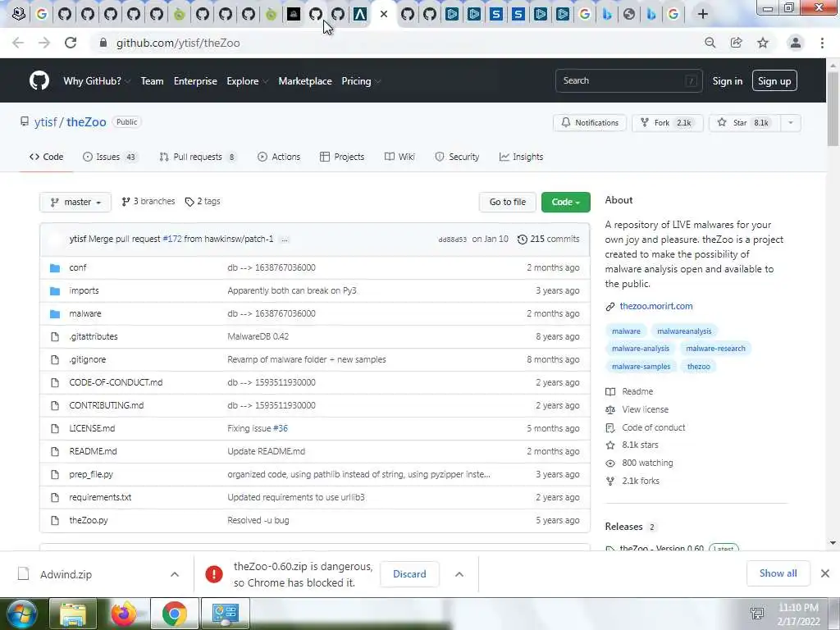Open the imports folder

coord(84,290)
